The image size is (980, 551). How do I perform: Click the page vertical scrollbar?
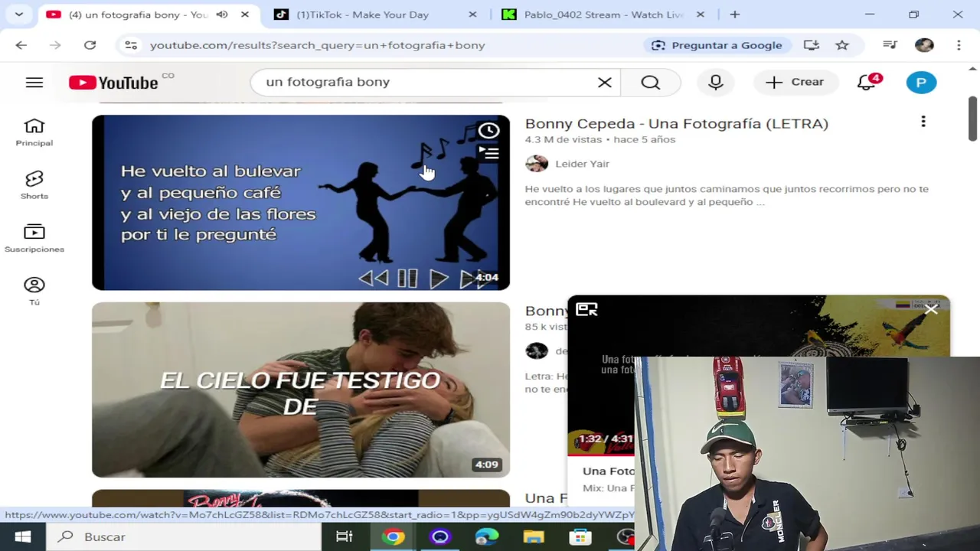pos(972,119)
